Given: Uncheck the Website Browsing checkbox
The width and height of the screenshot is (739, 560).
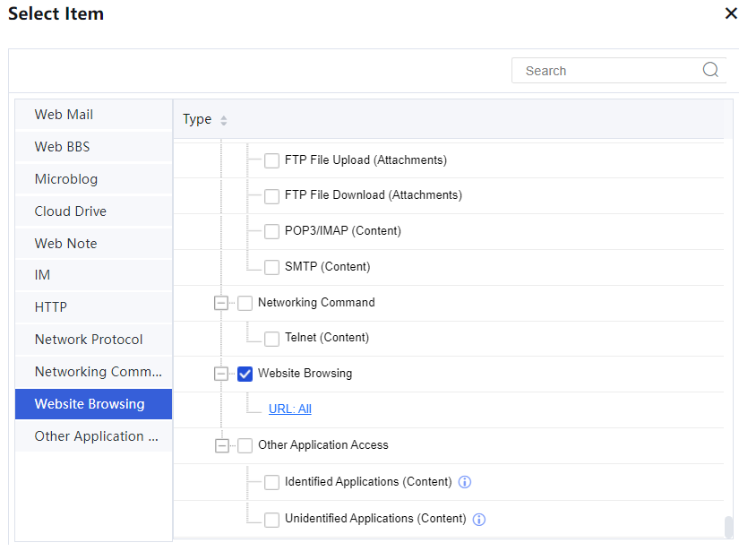Looking at the screenshot, I should coord(245,375).
